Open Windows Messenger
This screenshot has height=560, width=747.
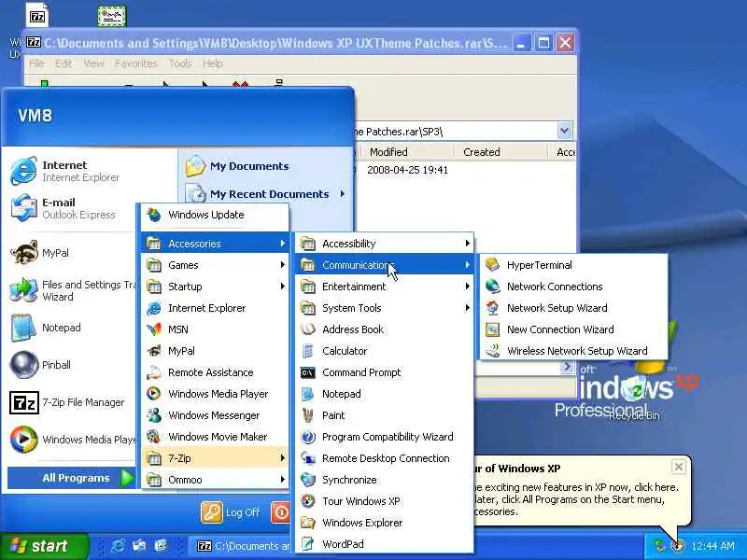tap(216, 415)
